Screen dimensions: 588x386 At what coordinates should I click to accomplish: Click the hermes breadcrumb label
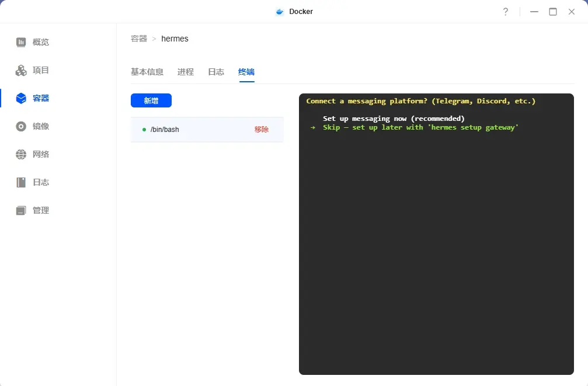(x=175, y=39)
